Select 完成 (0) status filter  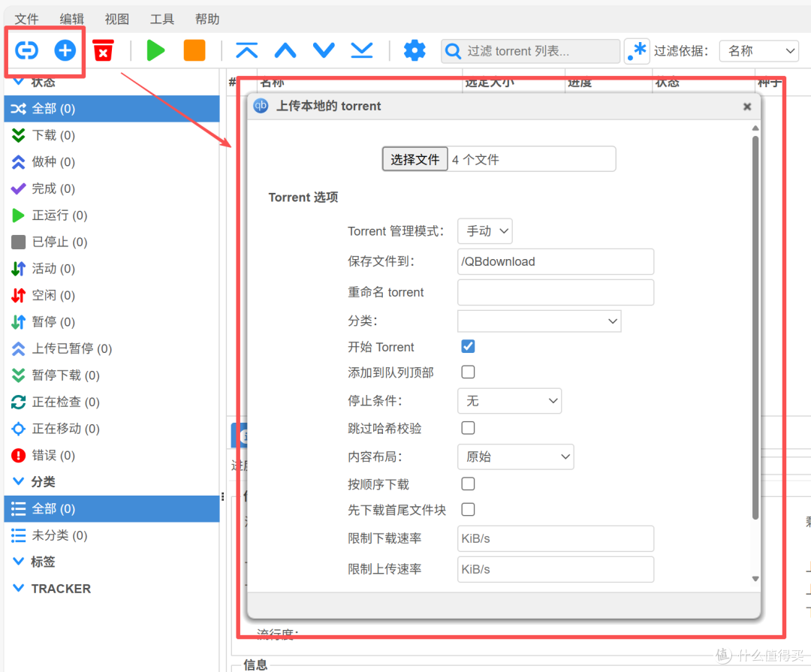tap(112, 188)
